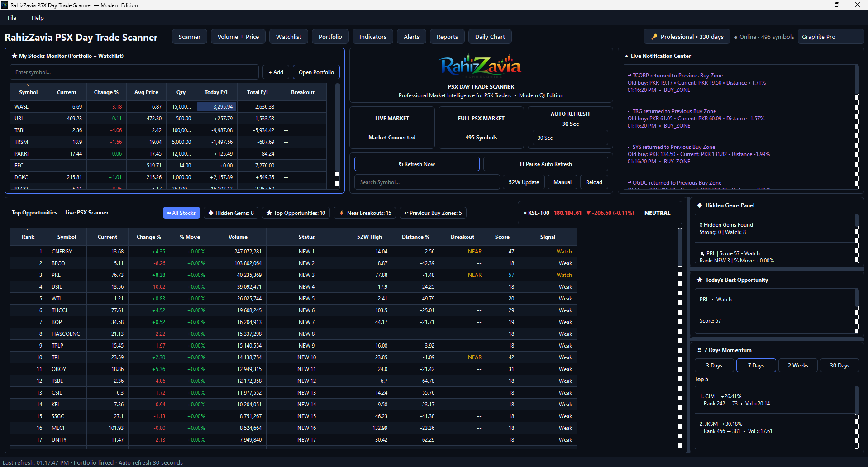The image size is (868, 467).
Task: Open the Graphite Pro theme dropdown
Action: pos(831,37)
